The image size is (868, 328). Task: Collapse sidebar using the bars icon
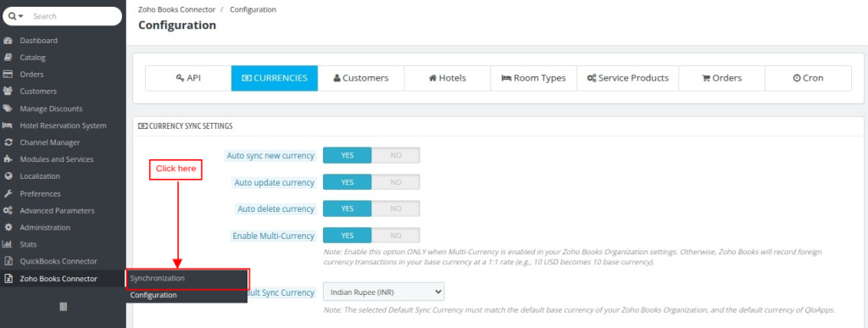[x=63, y=307]
